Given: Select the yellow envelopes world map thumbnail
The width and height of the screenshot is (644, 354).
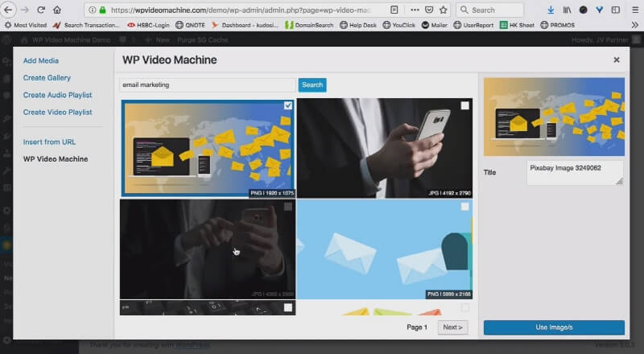Looking at the screenshot, I should (x=208, y=149).
